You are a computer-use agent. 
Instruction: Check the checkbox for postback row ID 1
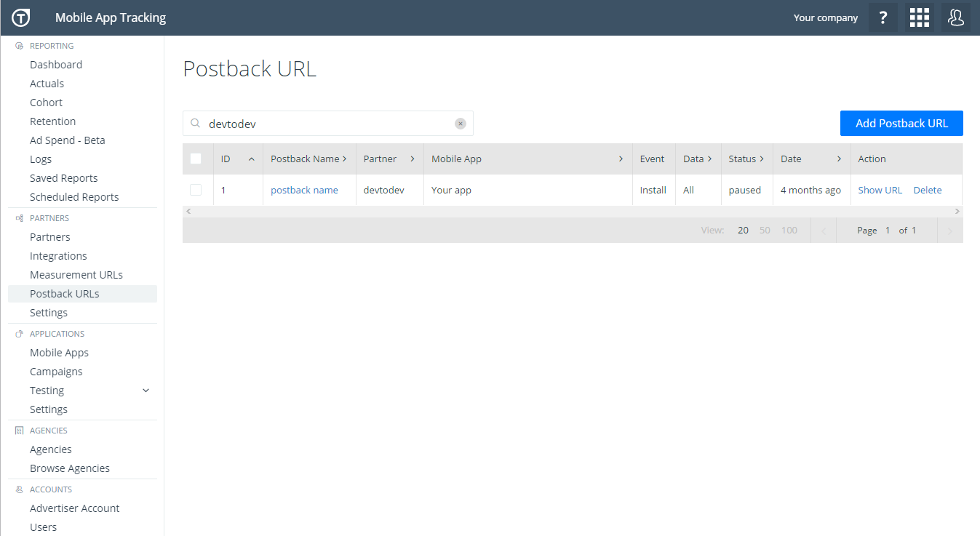click(x=195, y=189)
